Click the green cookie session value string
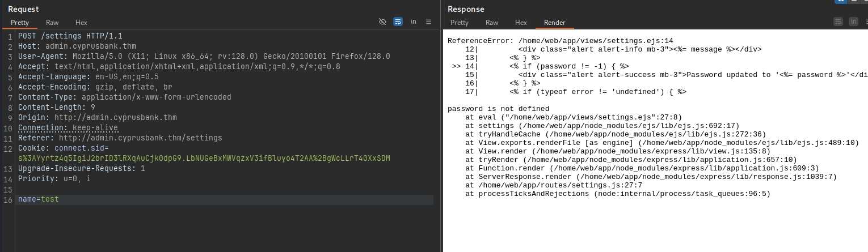 (x=204, y=158)
